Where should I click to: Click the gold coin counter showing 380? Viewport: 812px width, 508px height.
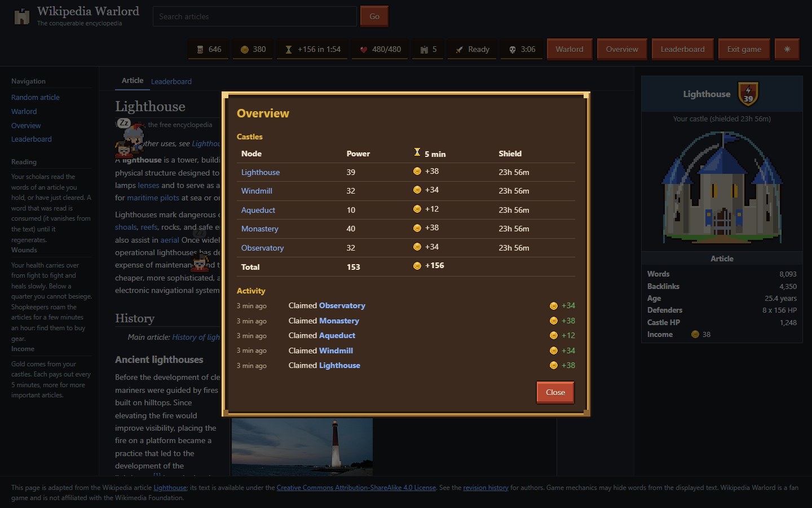[253, 49]
